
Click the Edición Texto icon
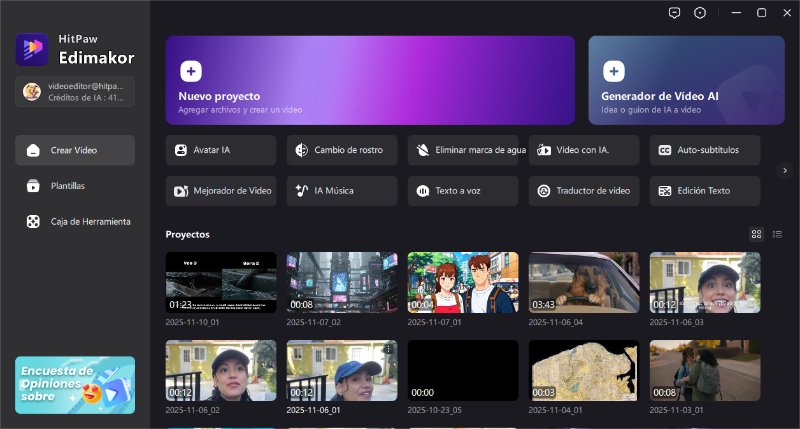click(x=665, y=191)
